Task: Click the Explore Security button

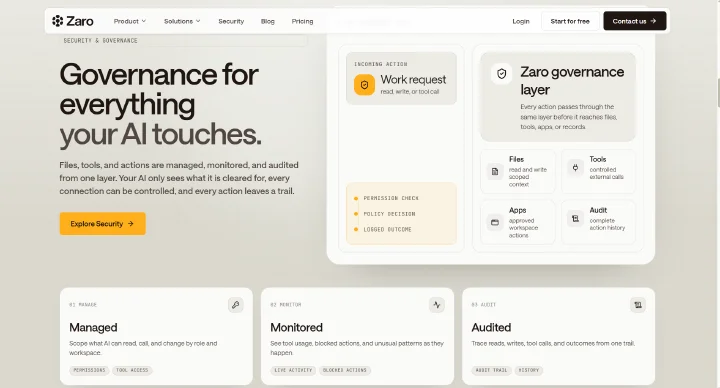Action: [x=102, y=224]
